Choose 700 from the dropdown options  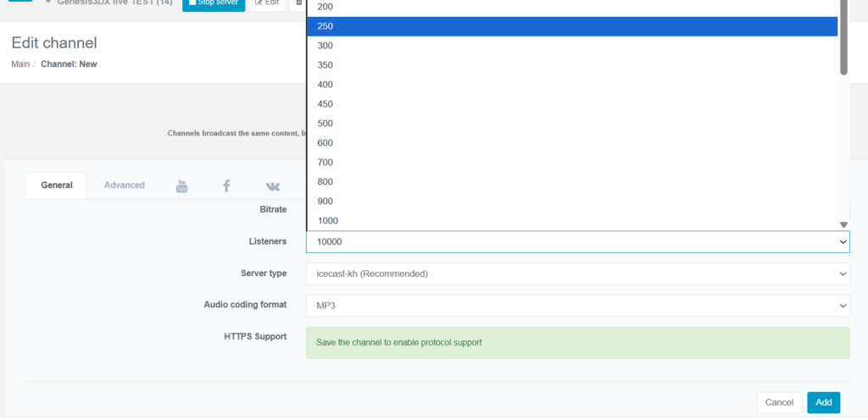click(572, 163)
